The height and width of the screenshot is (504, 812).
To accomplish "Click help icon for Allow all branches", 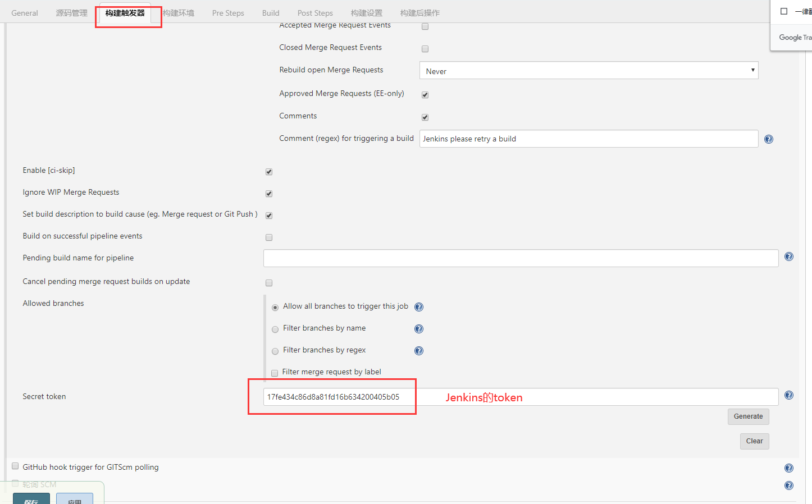I will (x=419, y=307).
